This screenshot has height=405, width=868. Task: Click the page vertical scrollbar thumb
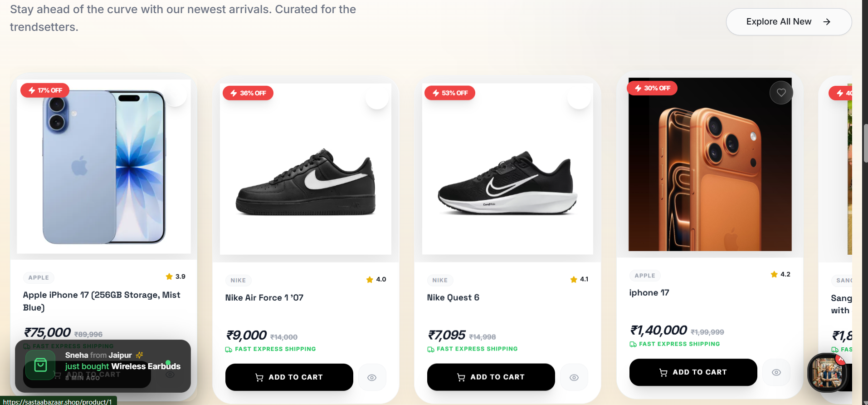pos(865,143)
